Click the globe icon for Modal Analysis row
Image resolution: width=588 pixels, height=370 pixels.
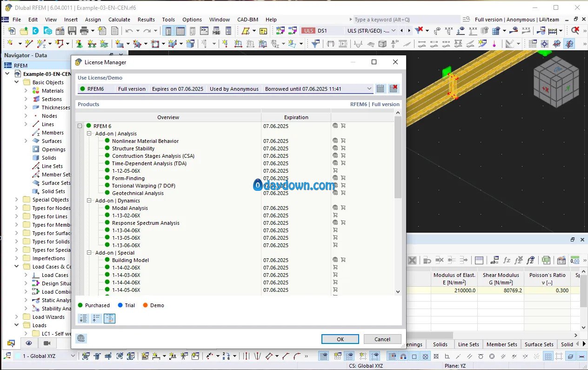point(335,208)
